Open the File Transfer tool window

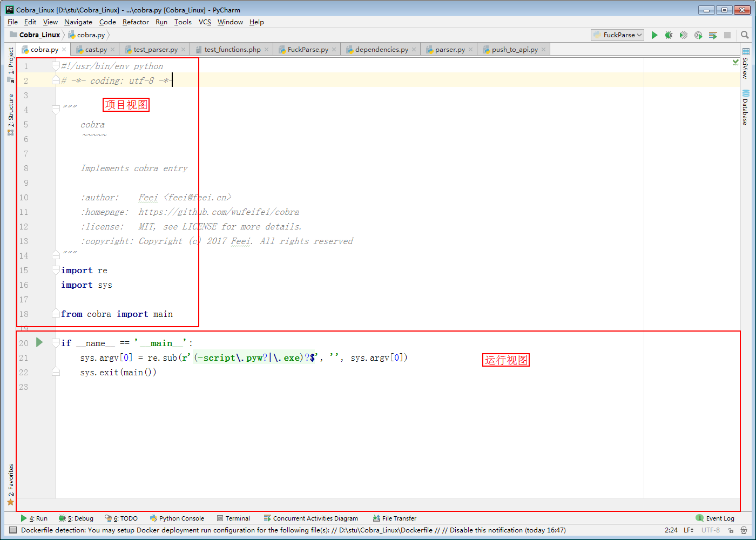(x=394, y=518)
